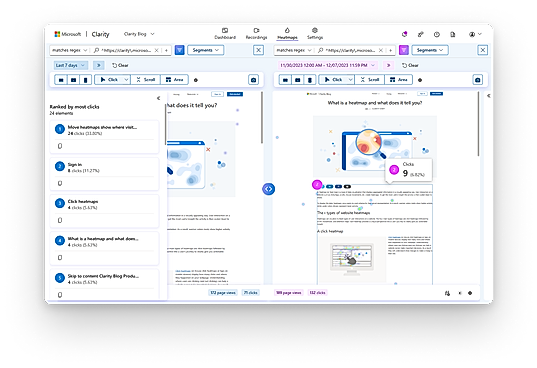This screenshot has width=537, height=368.
Task: Open the 11/30/2023 – 12/07/2023 date range dropdown
Action: click(x=328, y=65)
